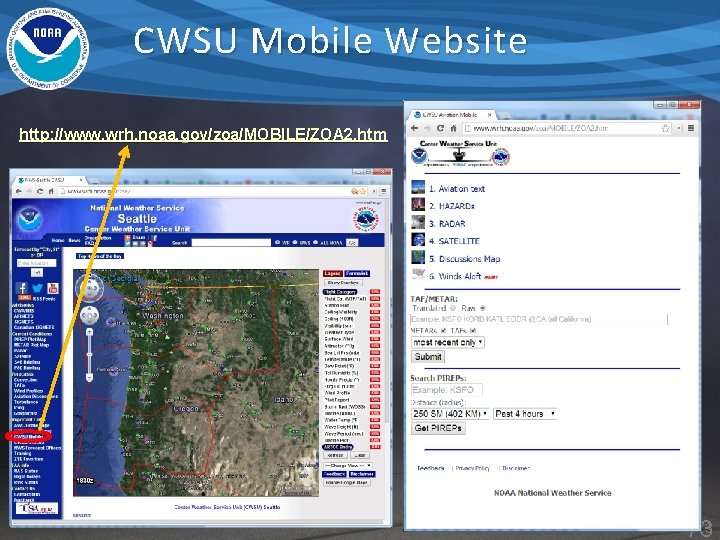This screenshot has height=540, width=720.
Task: Click NOAA logo in Seattle page banner
Action: [30, 219]
